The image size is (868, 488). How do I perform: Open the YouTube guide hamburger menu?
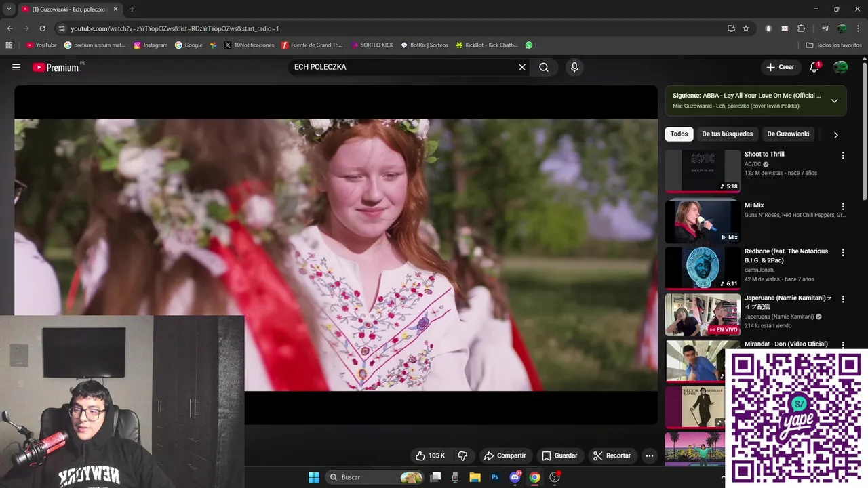(x=16, y=67)
